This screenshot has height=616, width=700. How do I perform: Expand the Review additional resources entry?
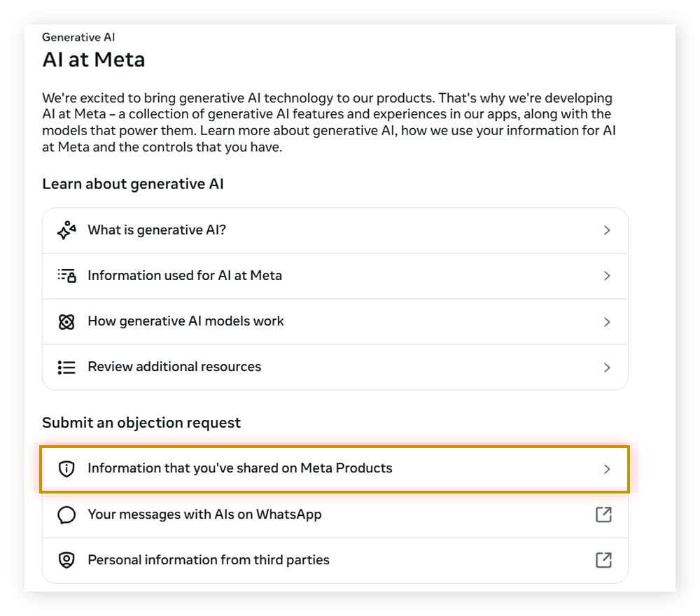[606, 366]
